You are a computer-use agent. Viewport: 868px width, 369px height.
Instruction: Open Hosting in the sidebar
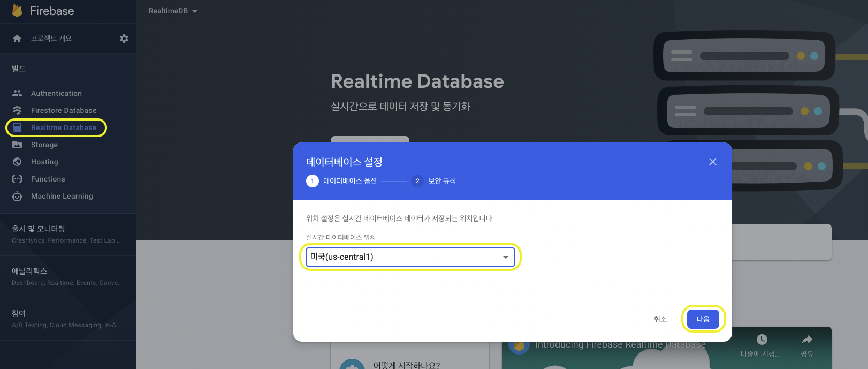44,162
